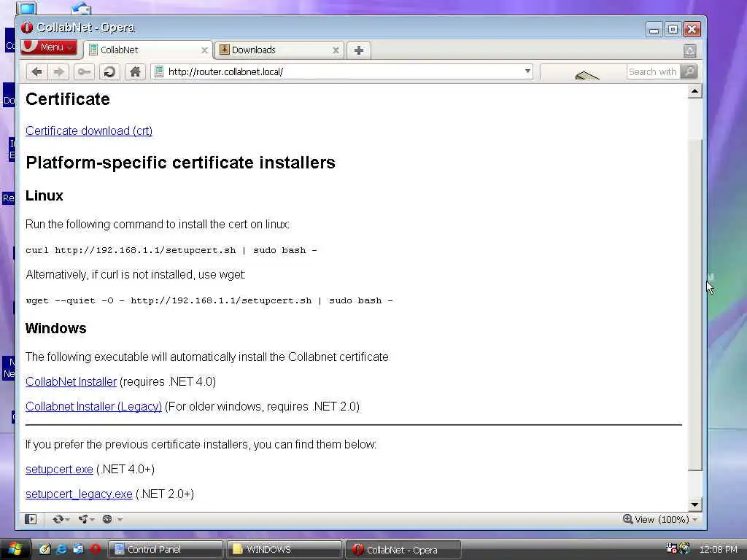The image size is (747, 560).
Task: Click the 12:08 PM clock
Action: pyautogui.click(x=718, y=550)
